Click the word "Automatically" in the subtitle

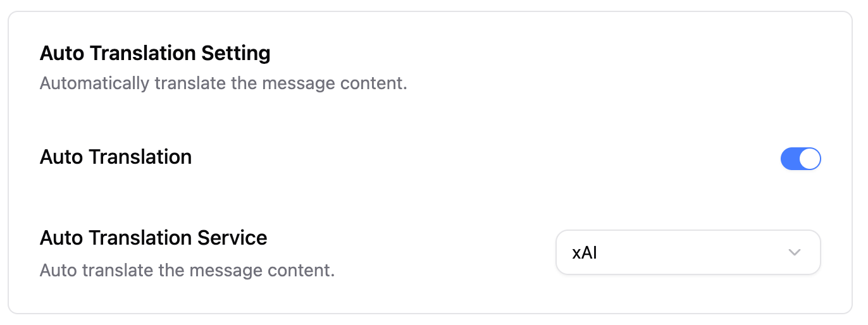tap(94, 83)
